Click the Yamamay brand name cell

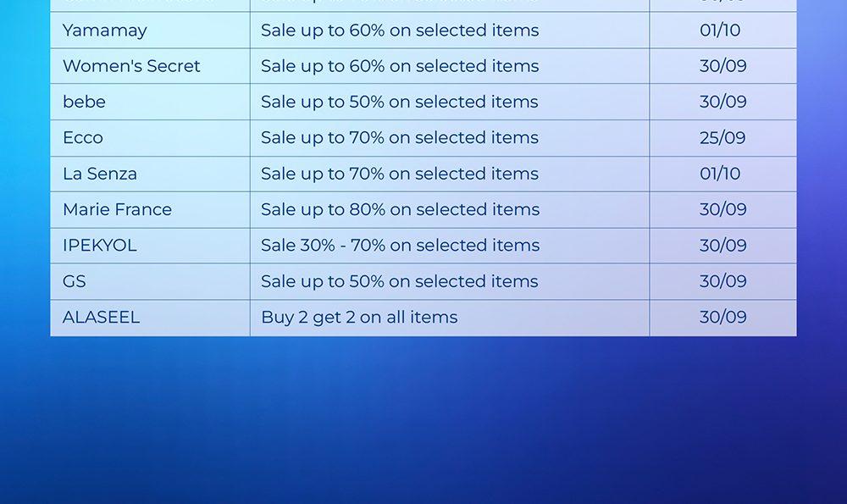click(x=105, y=30)
